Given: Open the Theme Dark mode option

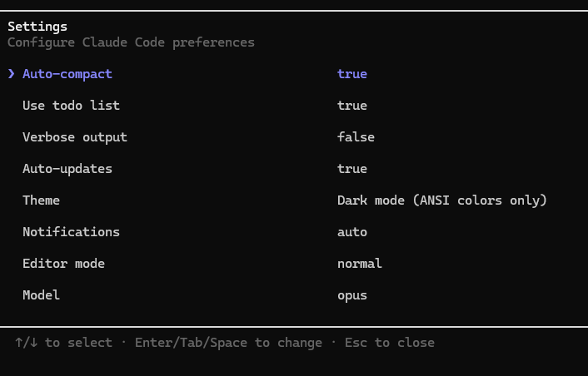Looking at the screenshot, I should point(442,200).
